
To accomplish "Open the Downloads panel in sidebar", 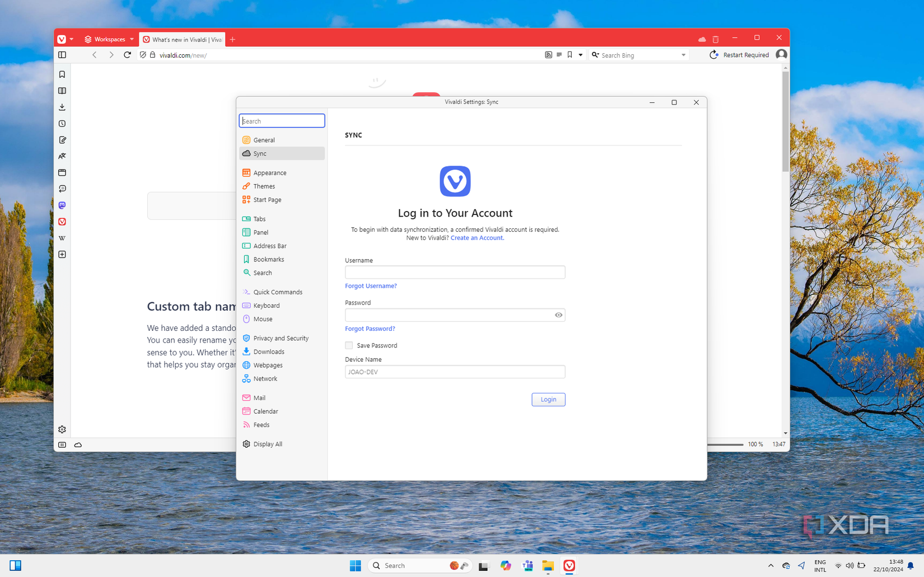I will tap(62, 107).
